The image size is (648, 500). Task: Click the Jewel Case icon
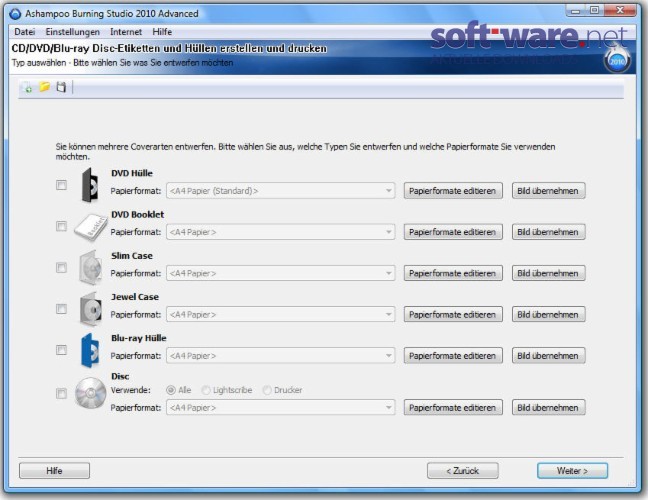point(91,309)
